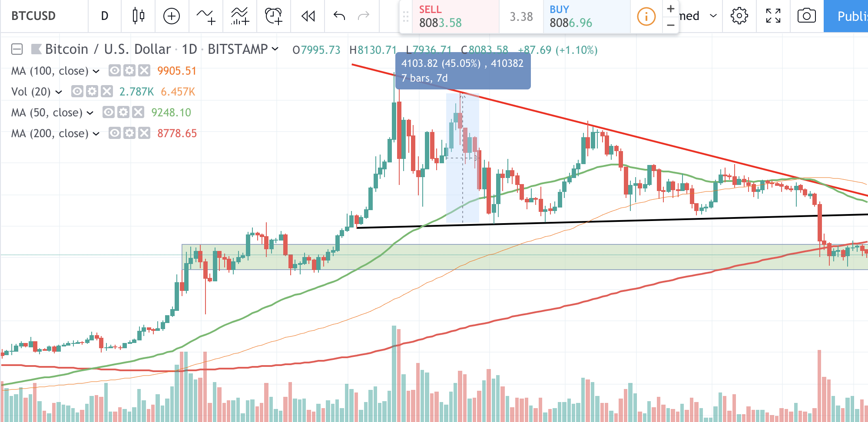
Task: Open MA (50, close) settings gear
Action: 123,112
